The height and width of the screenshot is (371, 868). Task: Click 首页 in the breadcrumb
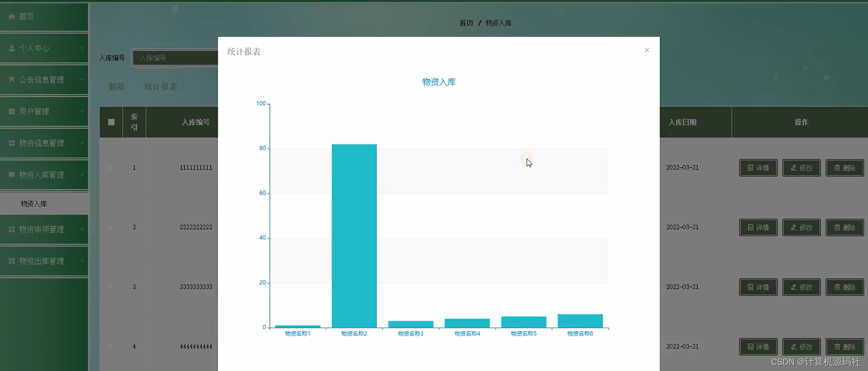[466, 23]
